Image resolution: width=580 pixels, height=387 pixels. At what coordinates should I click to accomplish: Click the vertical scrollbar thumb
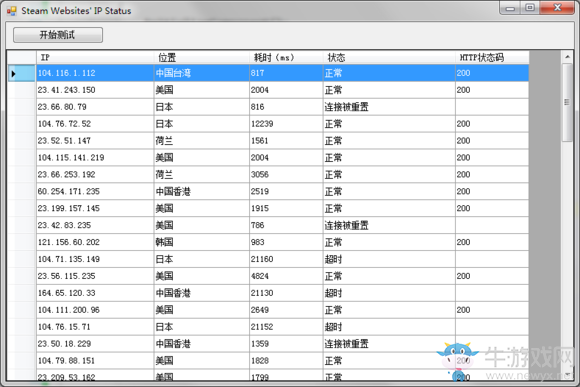tap(567, 102)
